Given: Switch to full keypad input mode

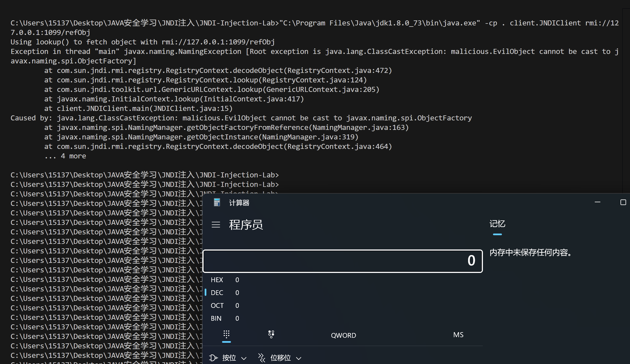Looking at the screenshot, I should [226, 335].
